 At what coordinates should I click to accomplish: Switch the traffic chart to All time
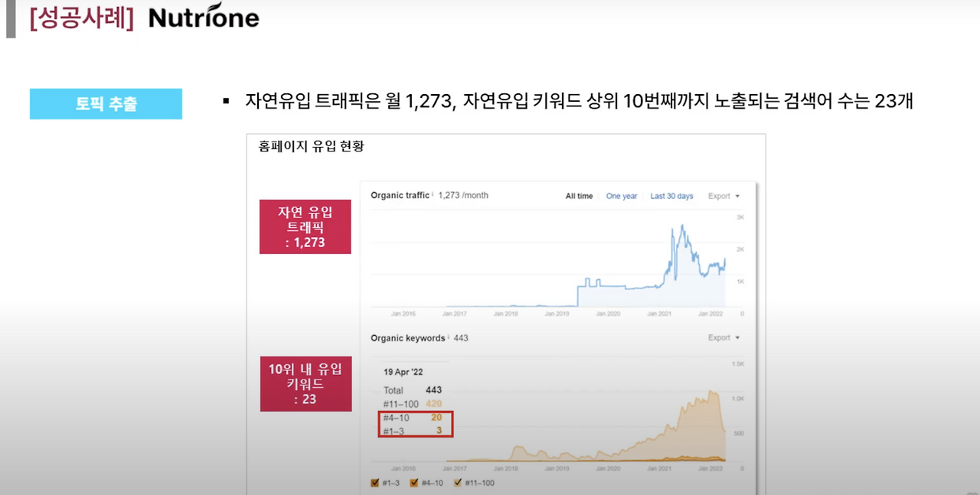pyautogui.click(x=579, y=196)
